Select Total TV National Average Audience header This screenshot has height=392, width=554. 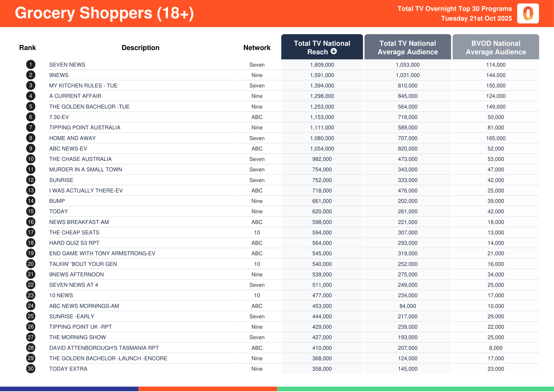click(407, 47)
